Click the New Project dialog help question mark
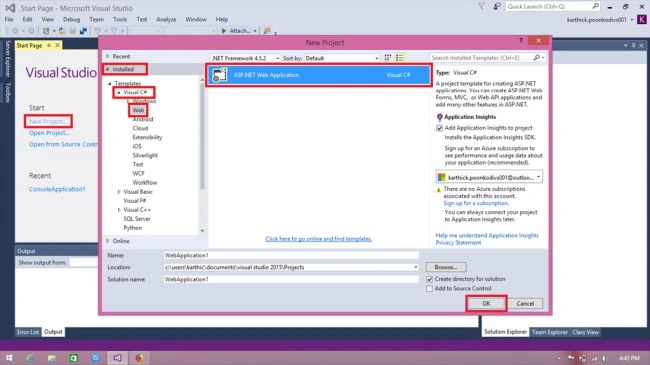The height and width of the screenshot is (365, 650). coord(521,41)
